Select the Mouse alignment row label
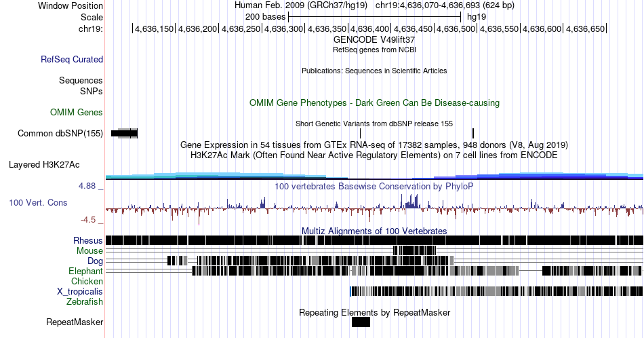 [89, 251]
